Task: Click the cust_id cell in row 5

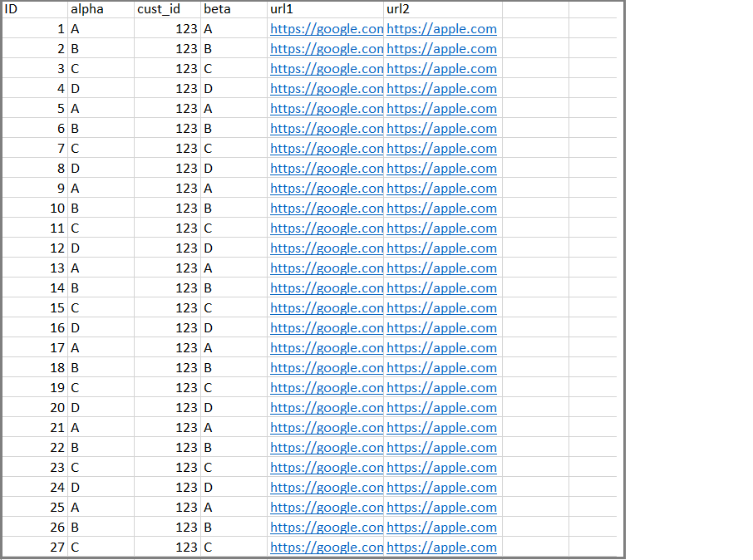Action: click(167, 109)
